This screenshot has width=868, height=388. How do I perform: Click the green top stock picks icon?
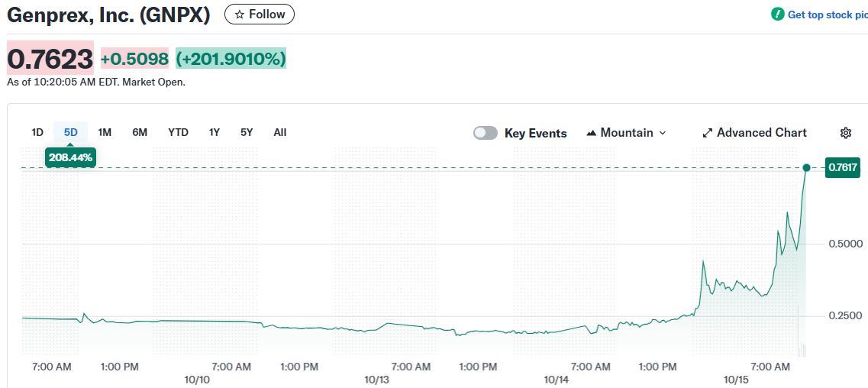pyautogui.click(x=778, y=15)
